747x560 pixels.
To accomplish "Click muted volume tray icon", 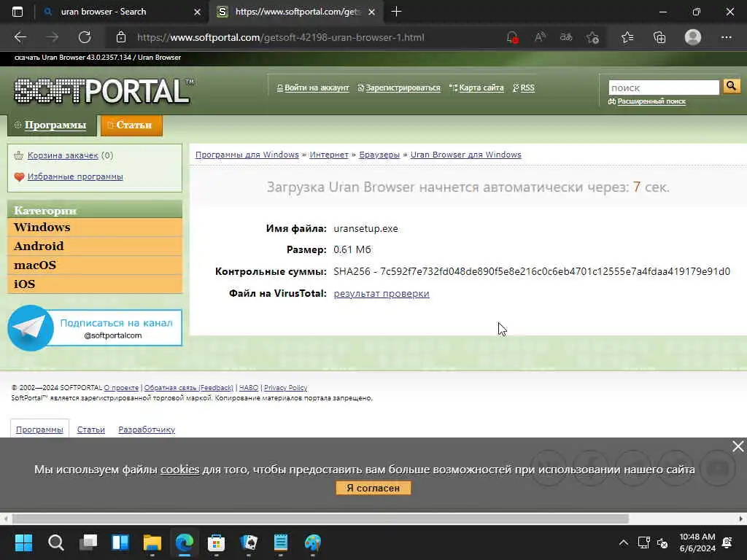I will point(662,542).
